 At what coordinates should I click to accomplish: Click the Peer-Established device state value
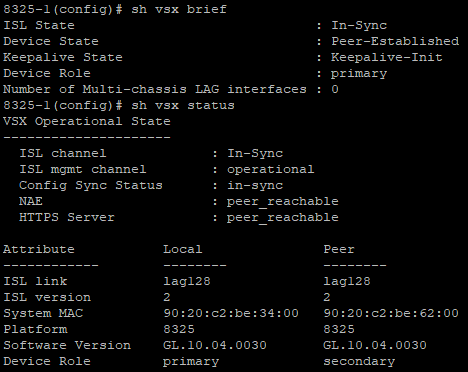tap(395, 41)
